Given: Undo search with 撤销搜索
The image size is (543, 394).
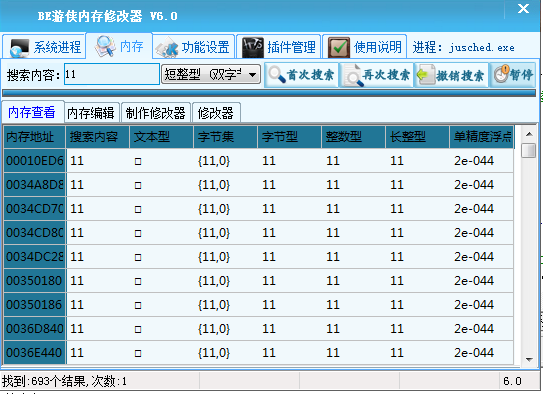Looking at the screenshot, I should point(451,75).
